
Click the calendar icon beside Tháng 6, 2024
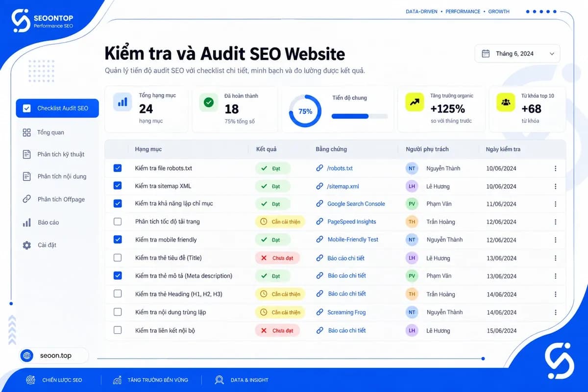coord(486,54)
